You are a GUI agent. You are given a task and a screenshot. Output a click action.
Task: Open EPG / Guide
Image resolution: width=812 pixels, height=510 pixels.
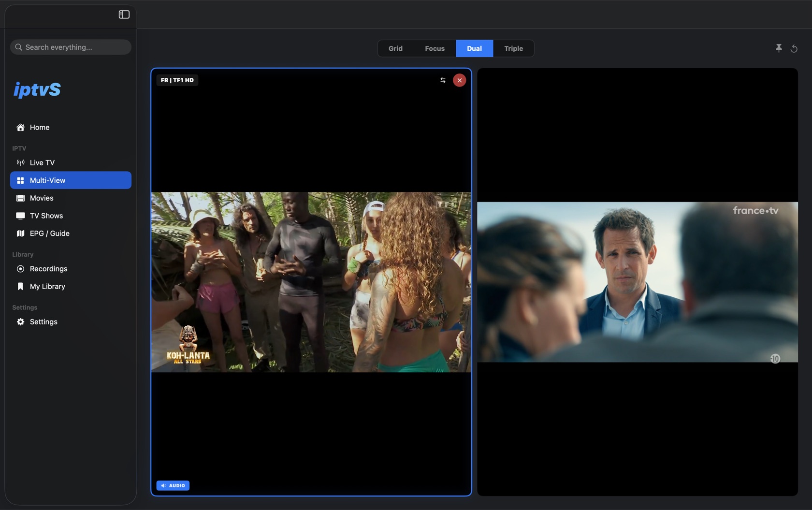point(71,233)
